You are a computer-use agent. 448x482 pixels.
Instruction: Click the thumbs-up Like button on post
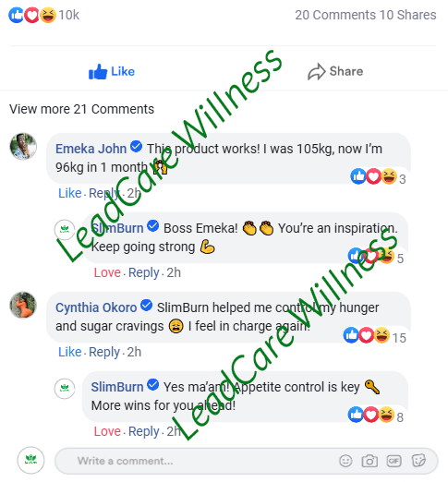coord(112,72)
